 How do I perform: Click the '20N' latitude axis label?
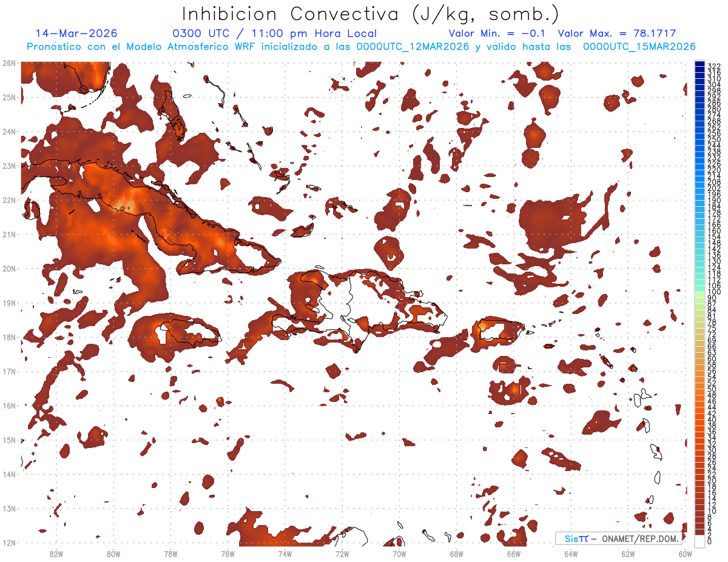[8, 269]
